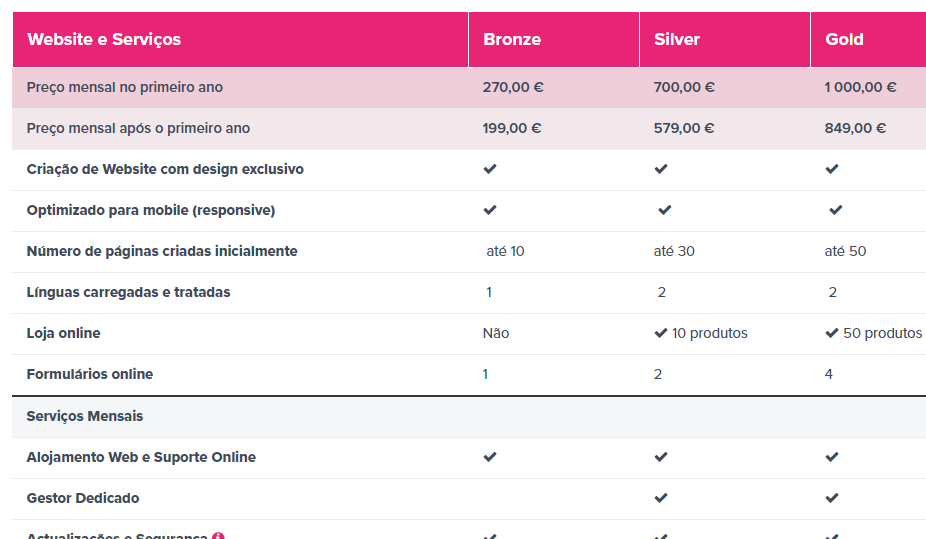This screenshot has width=926, height=539.
Task: Select the Silver column header
Action: pyautogui.click(x=677, y=40)
